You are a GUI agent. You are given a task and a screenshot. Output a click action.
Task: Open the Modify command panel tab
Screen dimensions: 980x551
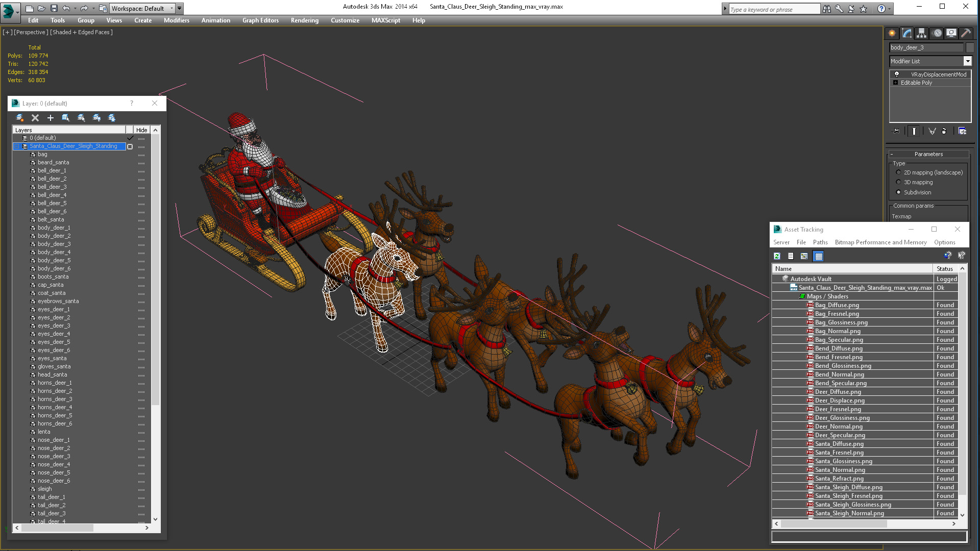[907, 33]
